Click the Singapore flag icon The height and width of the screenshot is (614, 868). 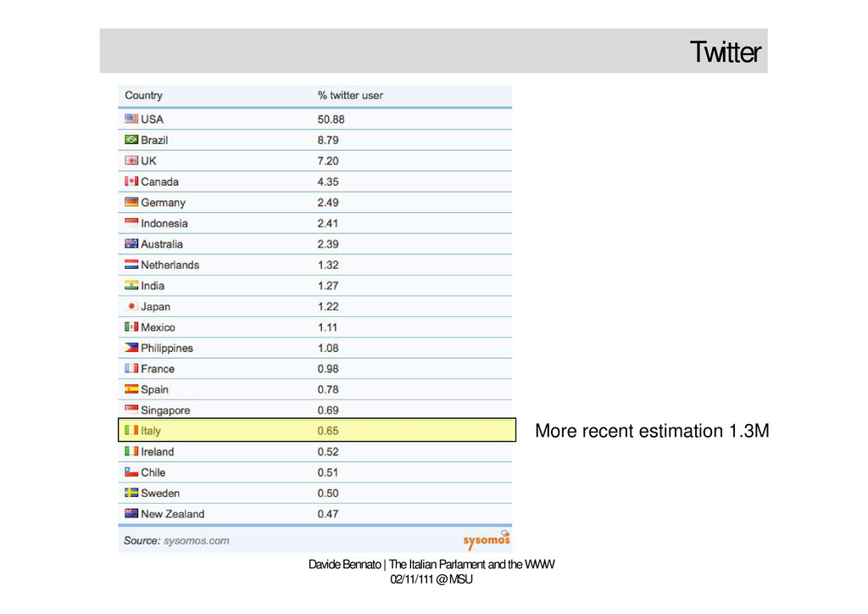[131, 409]
